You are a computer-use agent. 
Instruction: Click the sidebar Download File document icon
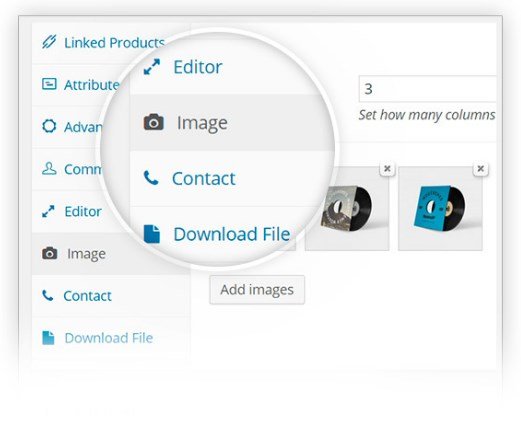coord(48,337)
